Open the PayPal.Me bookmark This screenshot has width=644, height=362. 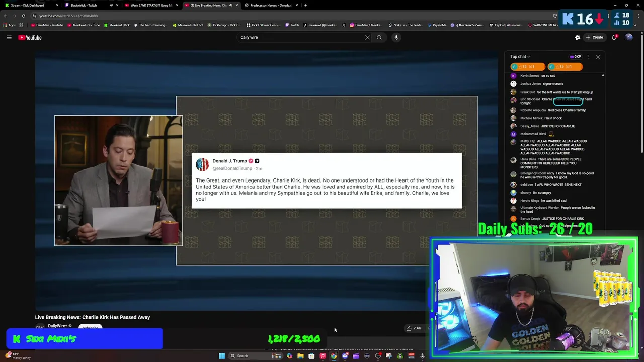point(437,25)
